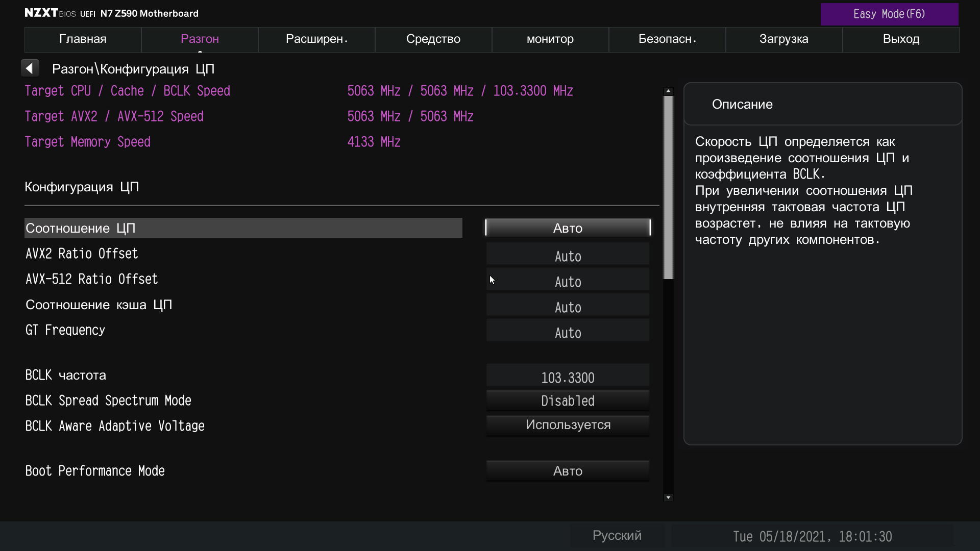Open Соотношение ЦП Авто dropdown
The width and height of the screenshot is (980, 551).
coord(568,228)
